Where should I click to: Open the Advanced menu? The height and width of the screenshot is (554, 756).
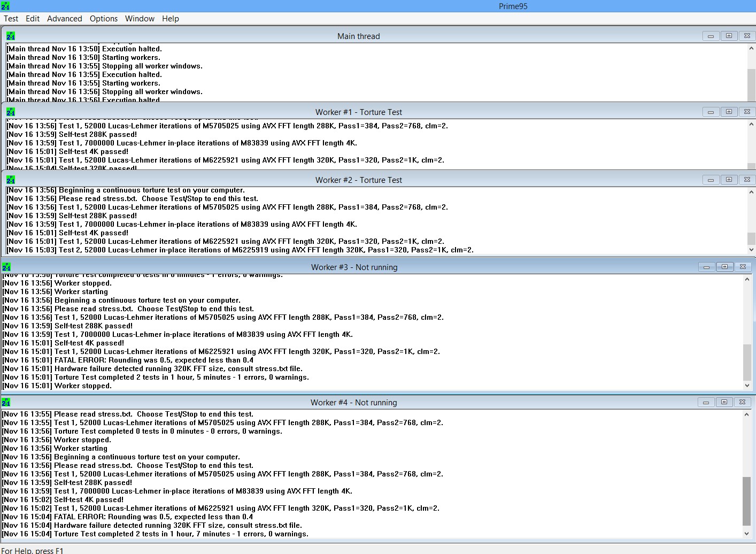click(65, 19)
